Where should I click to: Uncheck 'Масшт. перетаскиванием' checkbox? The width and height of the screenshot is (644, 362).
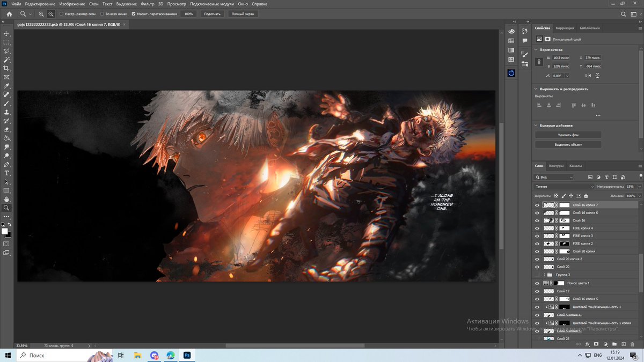click(134, 14)
